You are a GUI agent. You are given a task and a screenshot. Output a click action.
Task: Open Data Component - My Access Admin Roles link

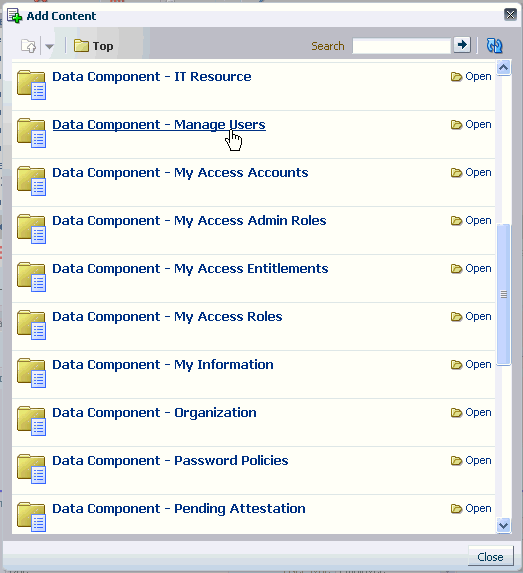(189, 221)
